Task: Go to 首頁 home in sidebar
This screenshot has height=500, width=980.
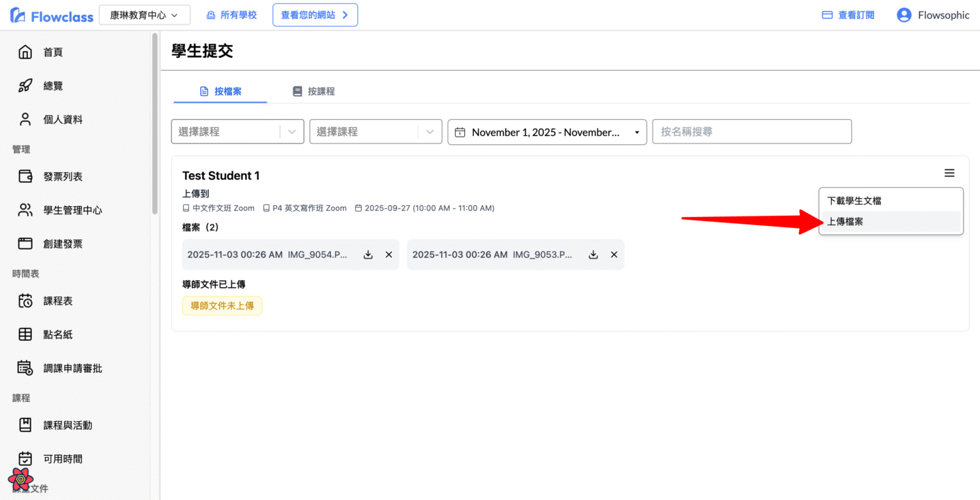Action: tap(53, 52)
